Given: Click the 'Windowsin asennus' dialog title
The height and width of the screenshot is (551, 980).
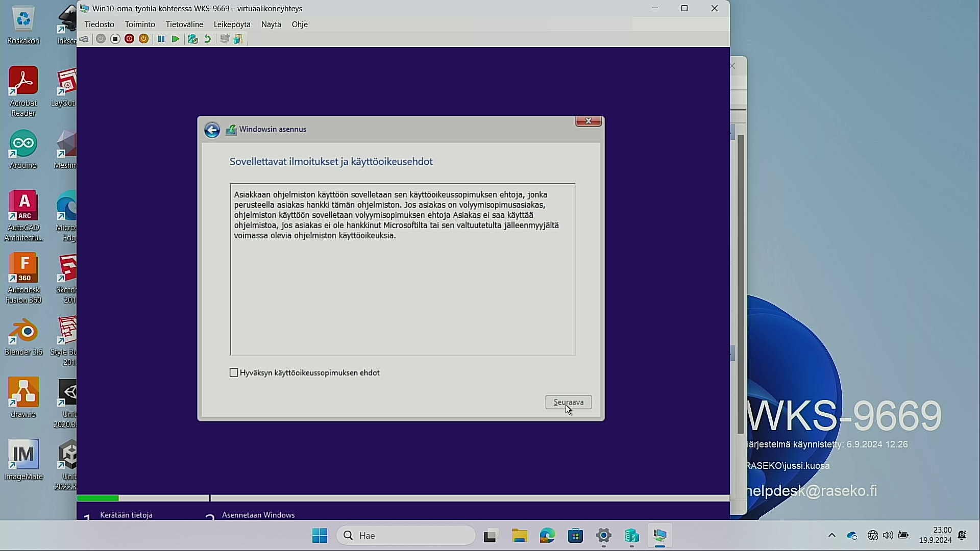Looking at the screenshot, I should pyautogui.click(x=273, y=130).
